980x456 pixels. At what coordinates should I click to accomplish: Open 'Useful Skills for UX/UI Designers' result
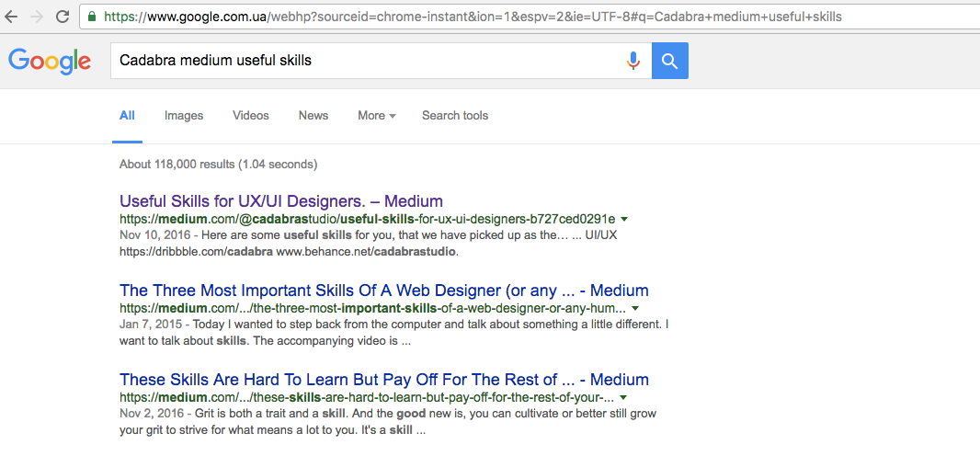tap(281, 201)
